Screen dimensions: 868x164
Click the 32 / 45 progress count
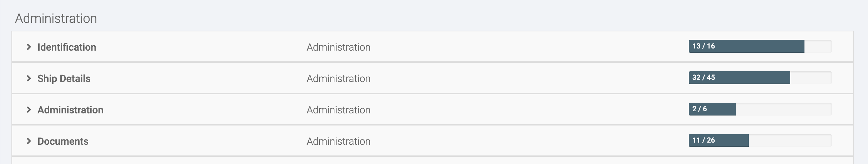pos(703,78)
